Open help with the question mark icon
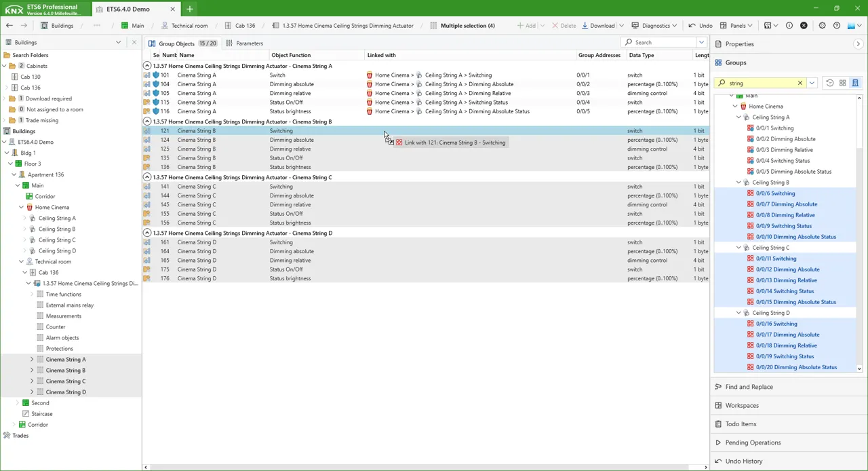Screen dimensions: 868x471 tap(837, 26)
